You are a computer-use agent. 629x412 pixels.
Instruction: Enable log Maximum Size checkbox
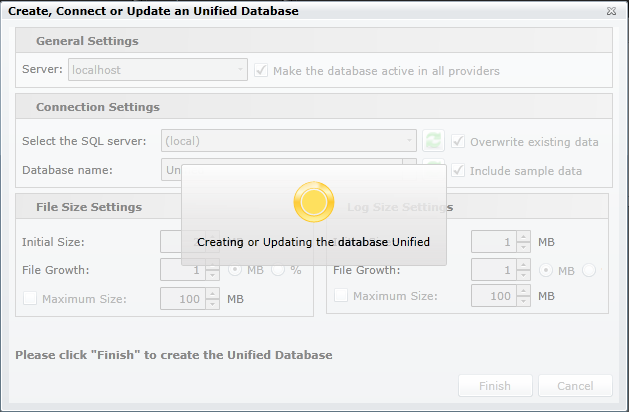(340, 296)
